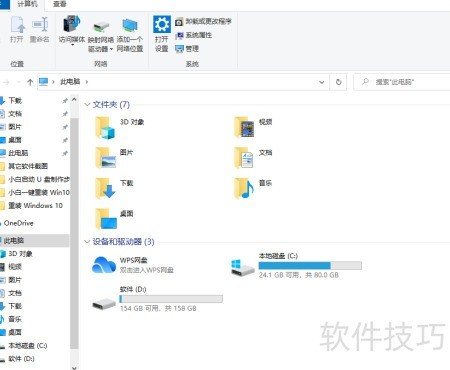Select the 图片 folder icon

tap(106, 158)
